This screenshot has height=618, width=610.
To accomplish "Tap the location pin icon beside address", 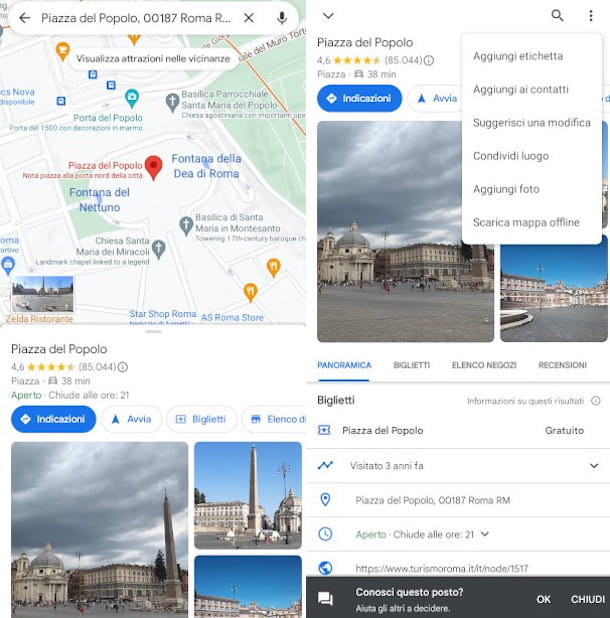I will click(325, 500).
